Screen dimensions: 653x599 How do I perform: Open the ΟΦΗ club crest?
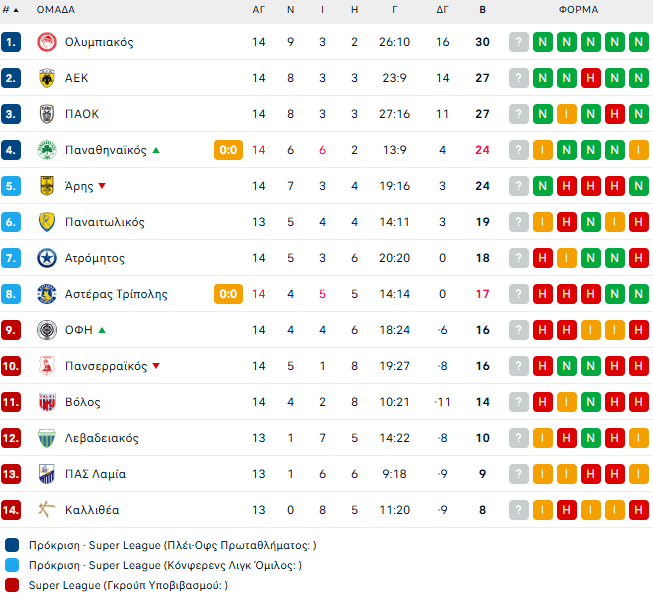point(45,330)
